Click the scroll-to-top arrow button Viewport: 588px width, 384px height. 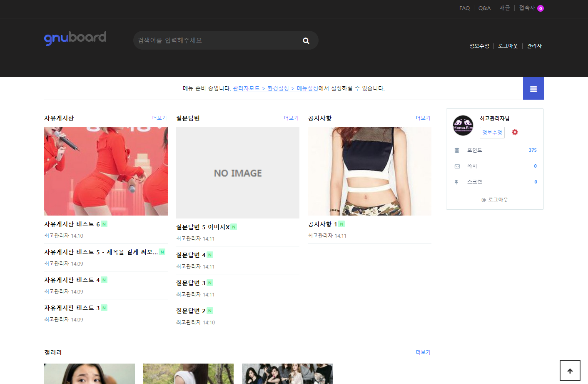(570, 371)
